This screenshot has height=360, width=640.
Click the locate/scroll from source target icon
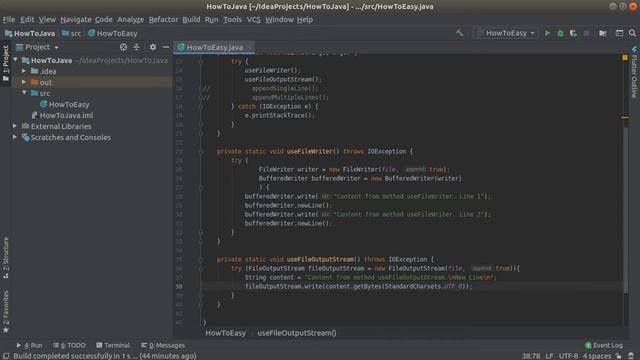tap(123, 47)
